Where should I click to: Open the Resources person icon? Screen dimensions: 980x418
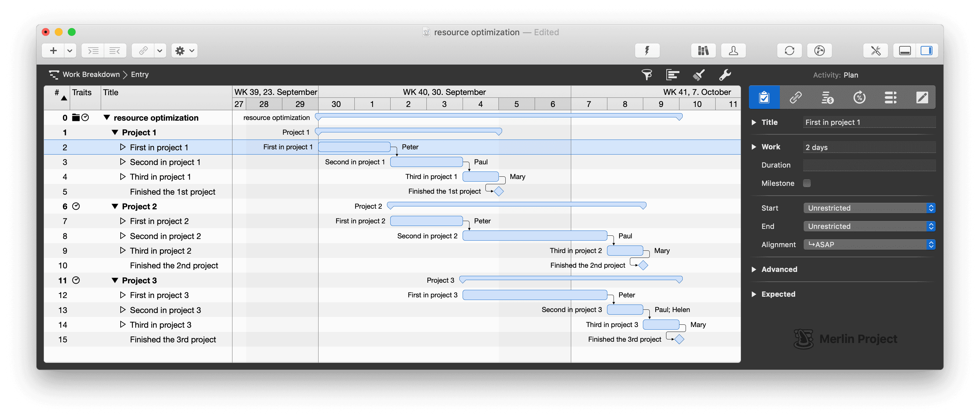733,50
